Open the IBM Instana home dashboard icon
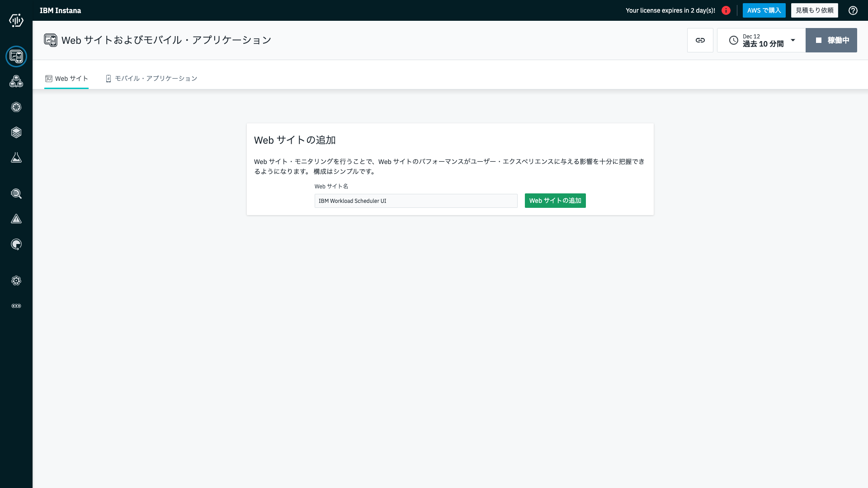This screenshot has height=488, width=868. point(16,20)
